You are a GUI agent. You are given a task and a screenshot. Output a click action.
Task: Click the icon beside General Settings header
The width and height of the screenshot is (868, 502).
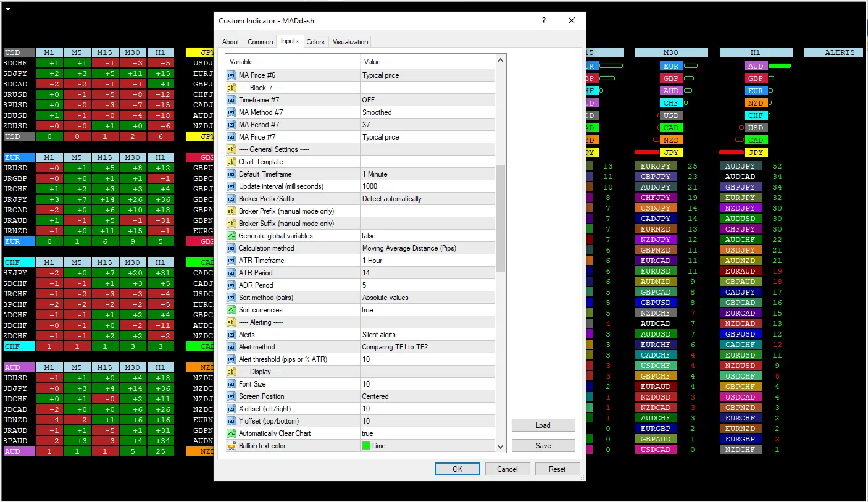[x=232, y=149]
